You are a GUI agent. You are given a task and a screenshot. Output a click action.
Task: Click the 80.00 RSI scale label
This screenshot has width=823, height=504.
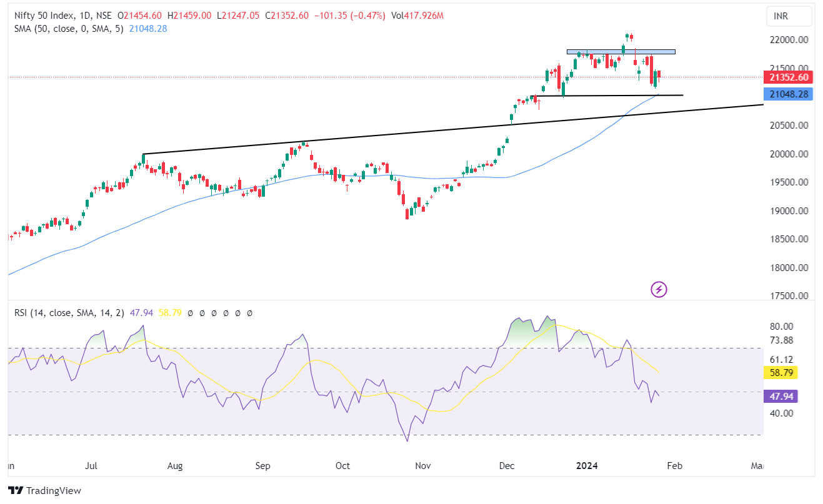point(782,326)
